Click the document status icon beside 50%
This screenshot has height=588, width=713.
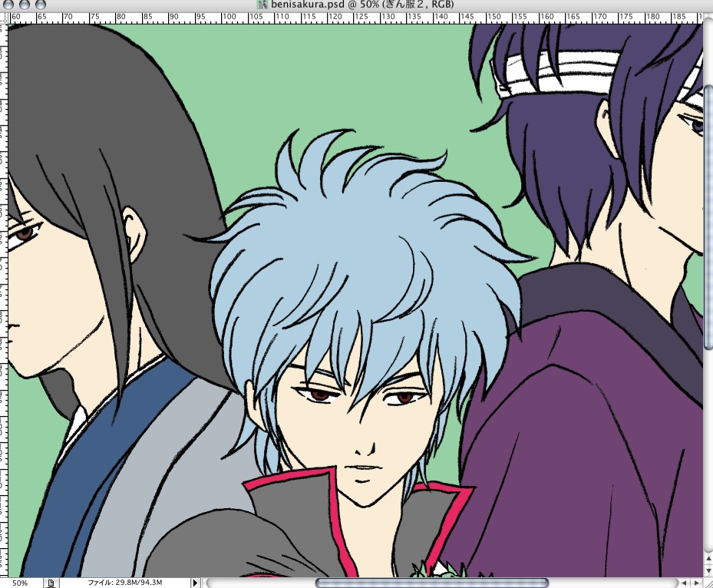[51, 583]
